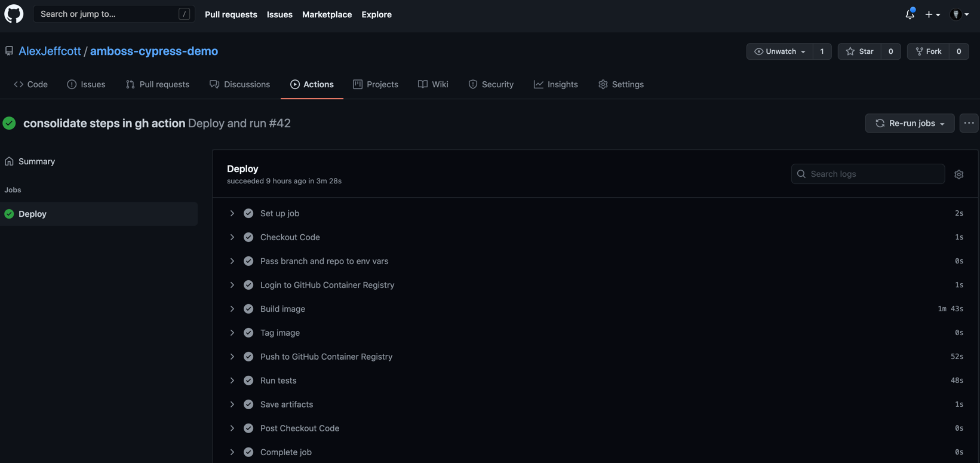The image size is (980, 463).
Task: Click the Tag image status check icon
Action: [248, 333]
